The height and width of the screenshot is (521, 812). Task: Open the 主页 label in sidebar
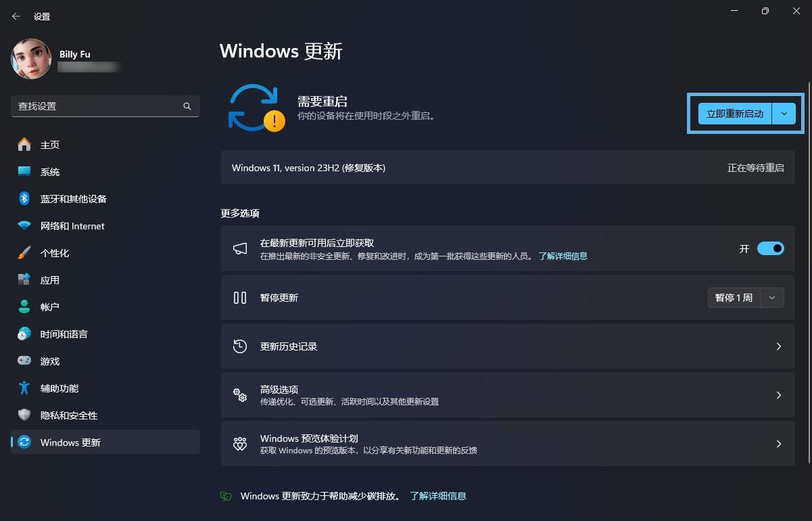click(50, 145)
